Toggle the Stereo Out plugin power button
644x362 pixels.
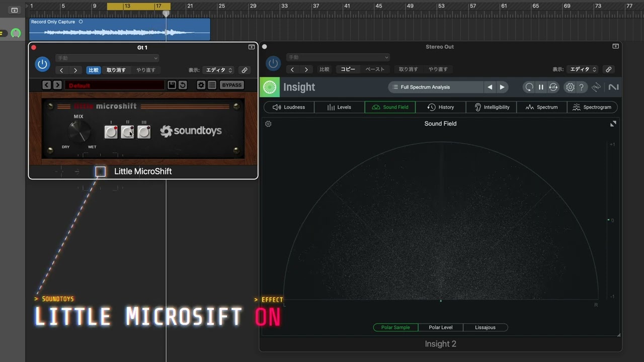[x=273, y=63]
